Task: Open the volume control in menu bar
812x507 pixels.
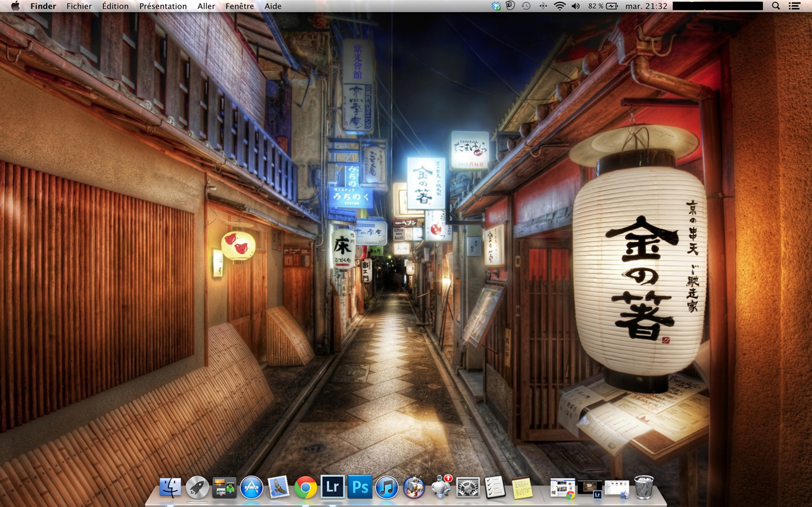Action: (575, 6)
